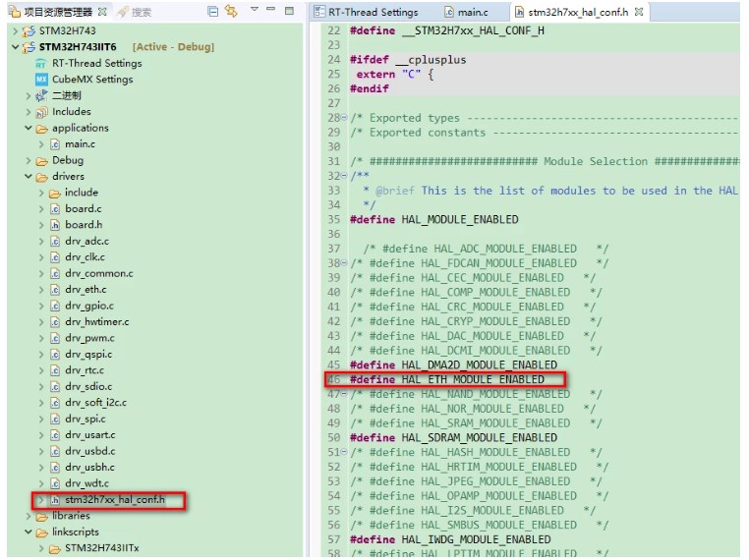Expand the 二进制 binaries node
This screenshot has width=749, height=560.
coord(29,96)
